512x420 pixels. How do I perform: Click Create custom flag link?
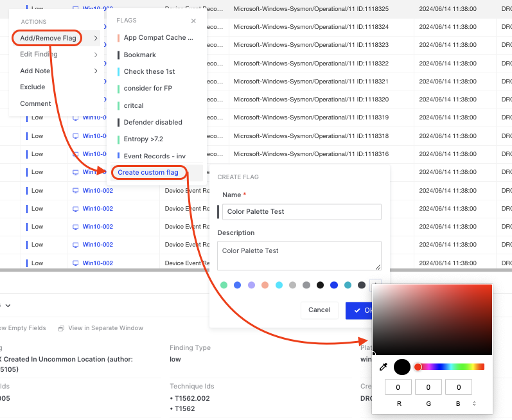tap(148, 172)
